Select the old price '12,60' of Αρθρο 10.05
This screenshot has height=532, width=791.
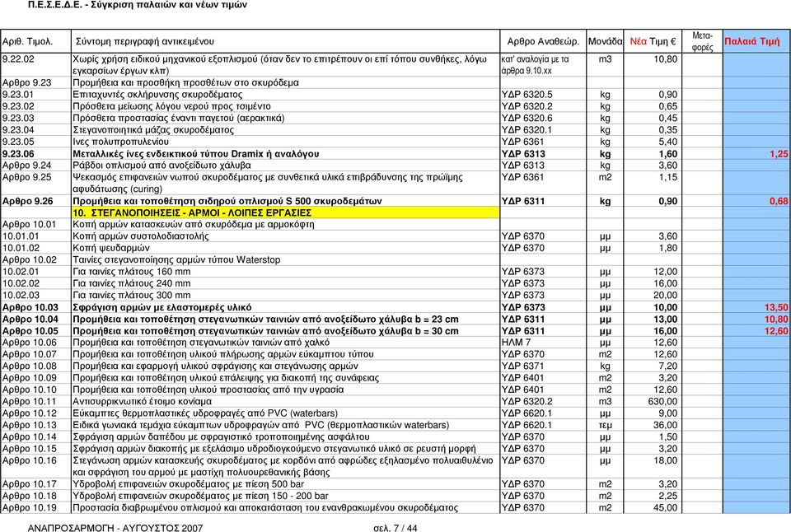[x=776, y=331]
